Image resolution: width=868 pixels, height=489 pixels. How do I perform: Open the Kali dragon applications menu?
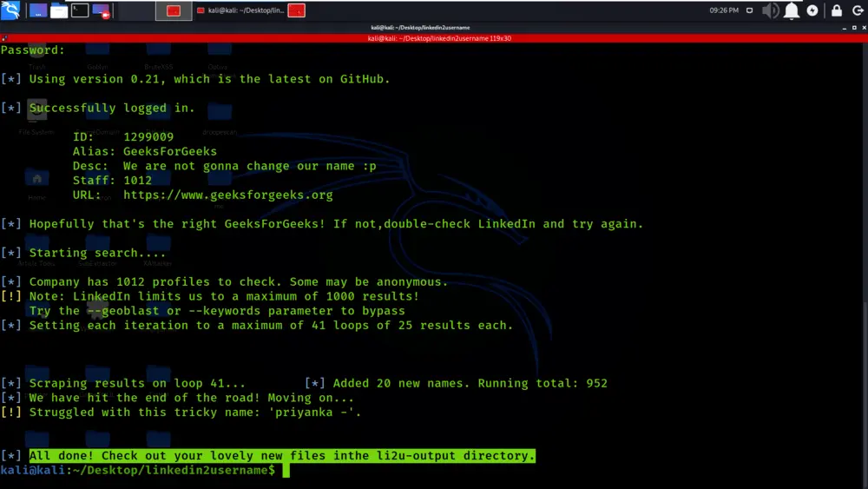pyautogui.click(x=10, y=10)
